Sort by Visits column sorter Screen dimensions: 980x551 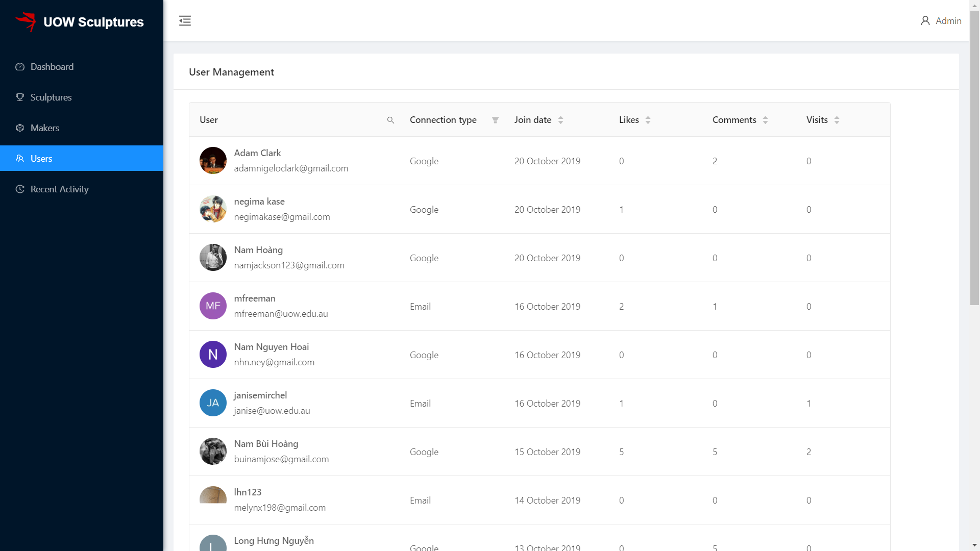837,120
